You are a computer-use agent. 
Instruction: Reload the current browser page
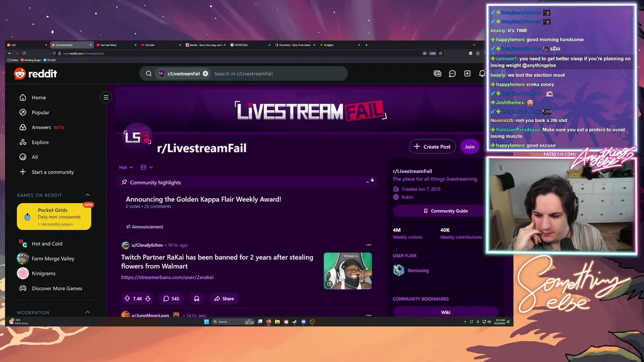point(24,53)
